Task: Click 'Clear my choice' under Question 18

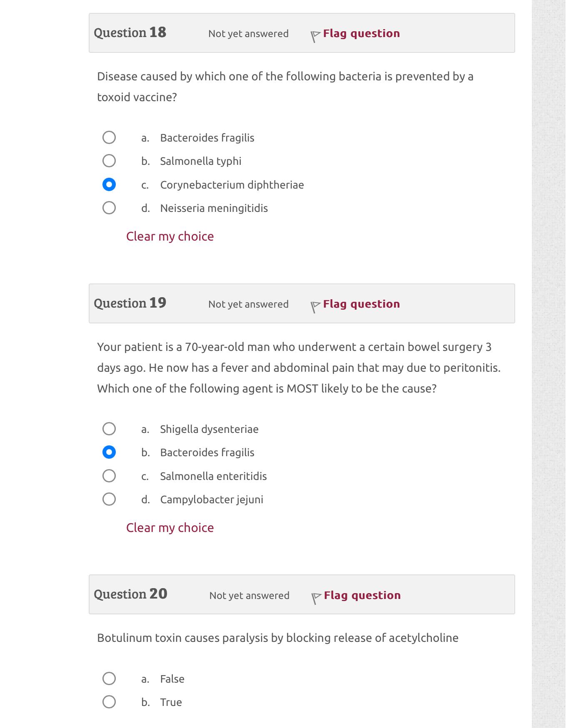Action: click(x=170, y=236)
